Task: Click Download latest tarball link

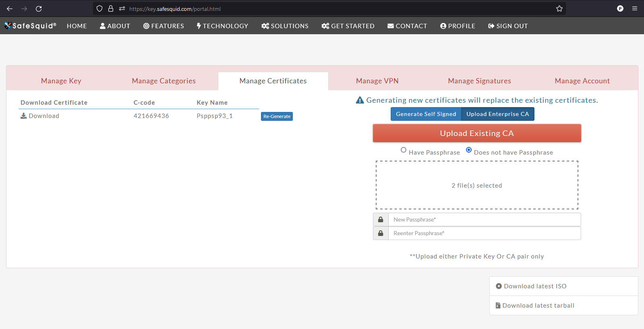Action: pos(538,306)
